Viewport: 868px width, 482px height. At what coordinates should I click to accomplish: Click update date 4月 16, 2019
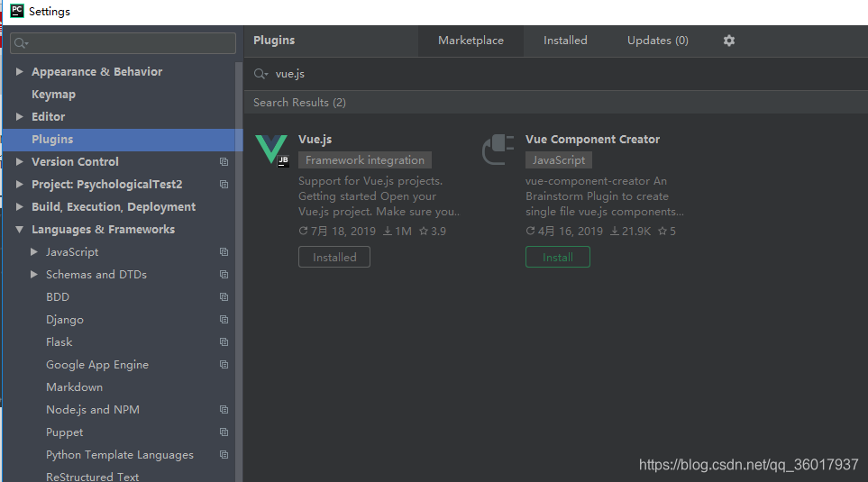tap(564, 232)
